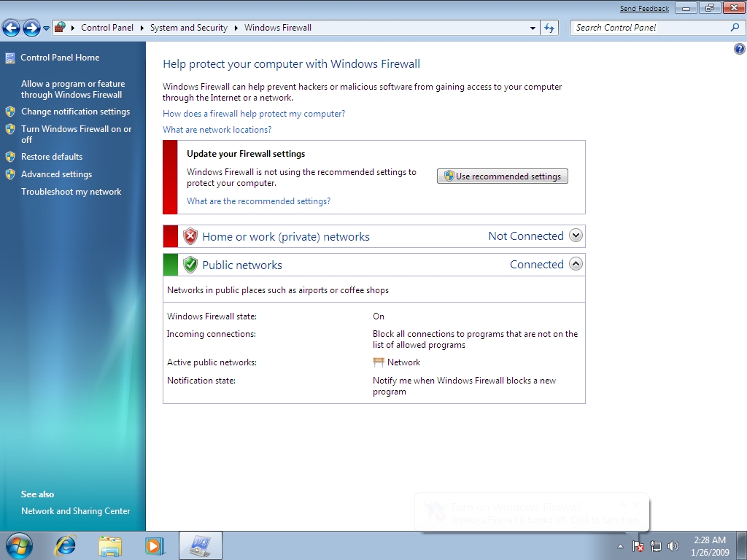This screenshot has height=560, width=747.
Task: Click the volume speaker icon in tray
Action: point(673,546)
